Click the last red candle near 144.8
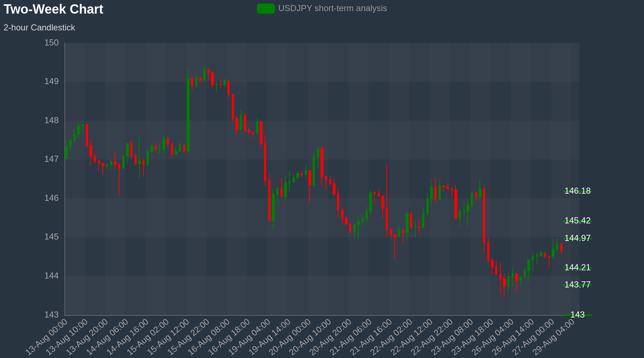The image size is (644, 358). click(x=561, y=248)
